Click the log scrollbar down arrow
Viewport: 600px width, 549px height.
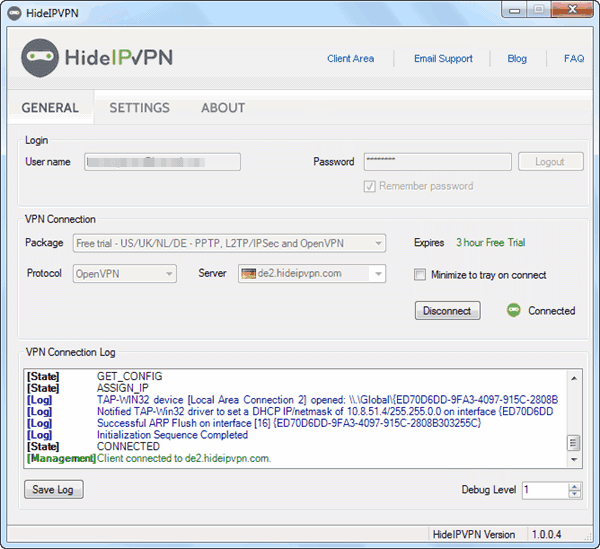pos(574,459)
